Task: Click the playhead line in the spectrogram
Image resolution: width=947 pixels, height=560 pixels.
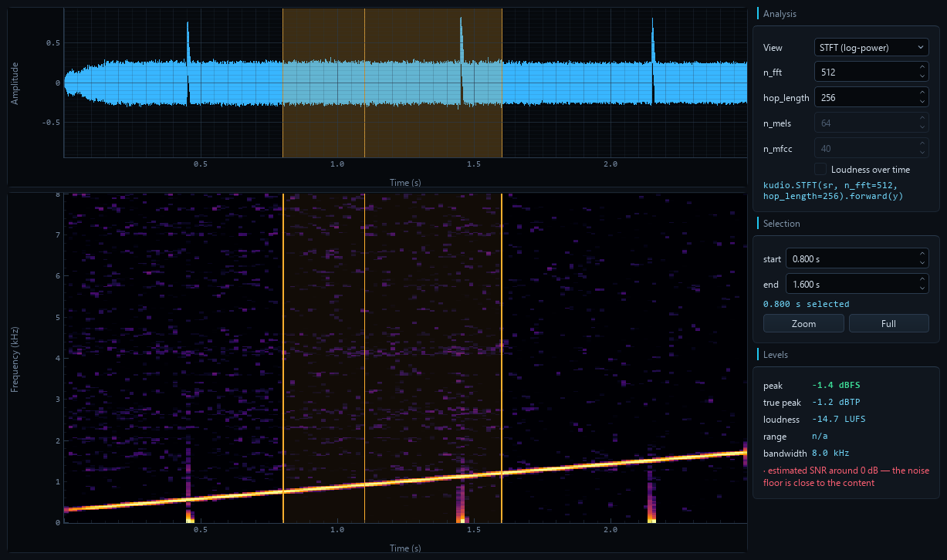Action: coord(365,359)
